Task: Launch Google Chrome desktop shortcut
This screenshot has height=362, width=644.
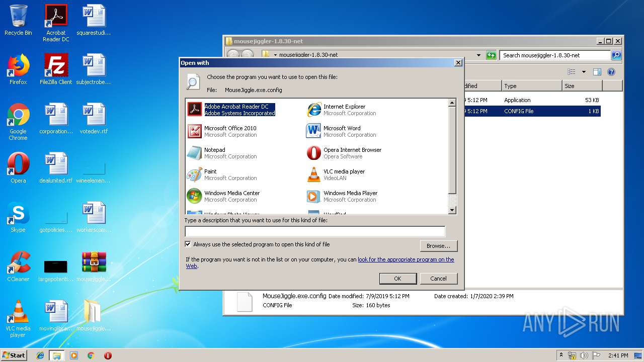Action: 18,122
